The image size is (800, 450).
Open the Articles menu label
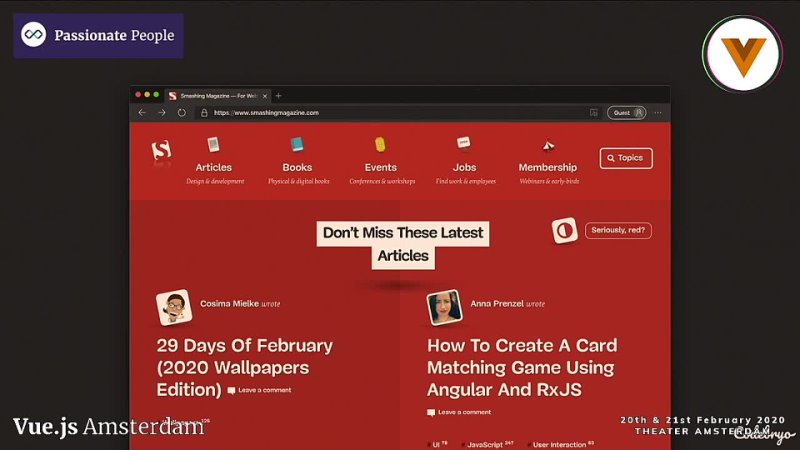pyautogui.click(x=214, y=167)
